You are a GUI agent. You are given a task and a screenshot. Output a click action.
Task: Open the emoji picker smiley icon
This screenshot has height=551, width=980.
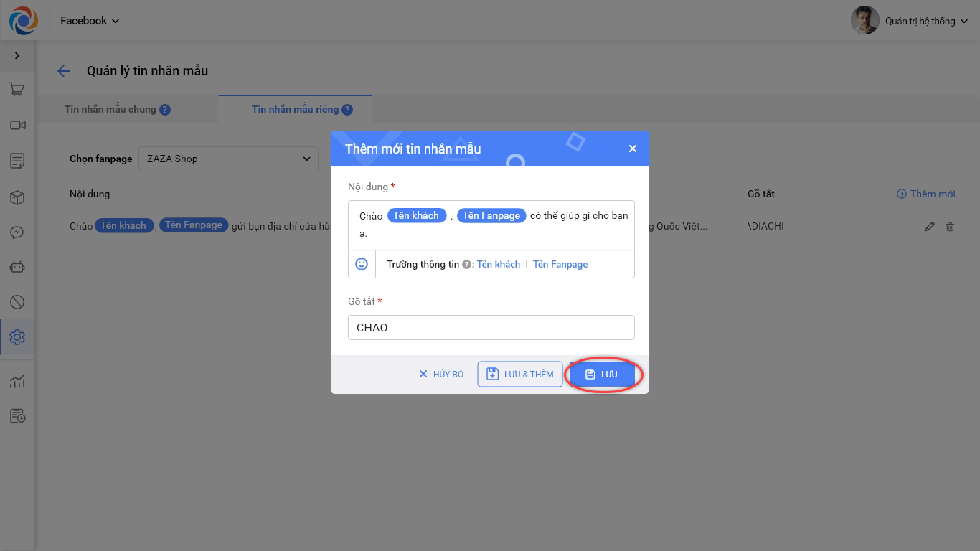[362, 264]
